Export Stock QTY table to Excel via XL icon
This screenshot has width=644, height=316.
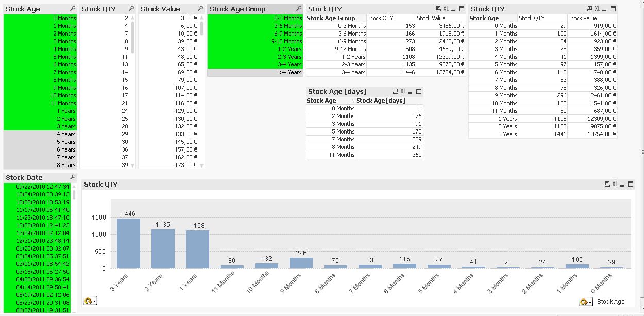click(x=445, y=9)
